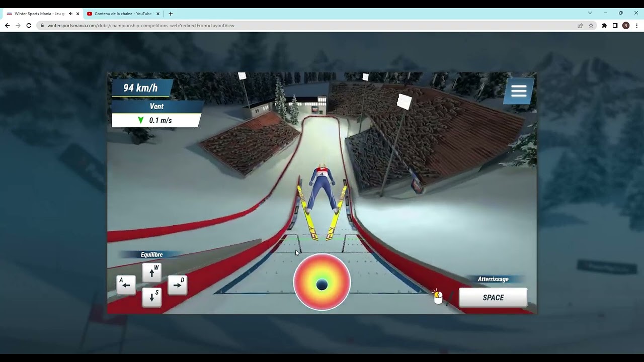Share this page icon
Image resolution: width=644 pixels, height=362 pixels.
coord(580,25)
